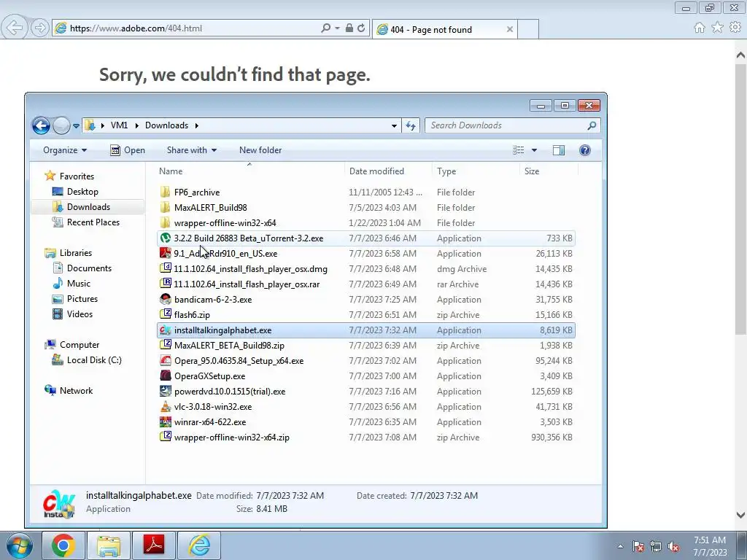Open Explorer help with the question mark
The width and height of the screenshot is (747, 560).
point(584,150)
